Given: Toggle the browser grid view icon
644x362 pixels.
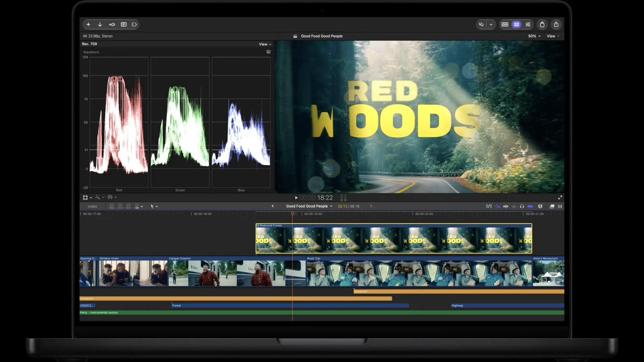Looking at the screenshot, I should (505, 24).
